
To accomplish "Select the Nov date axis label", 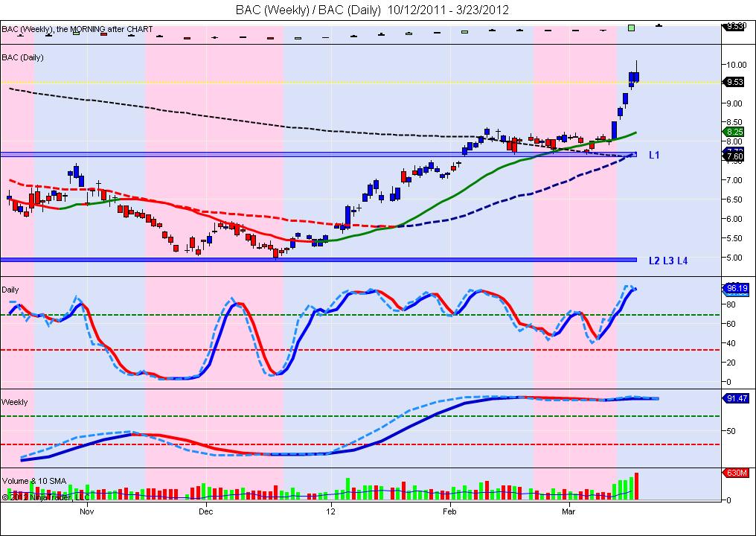I will [87, 511].
